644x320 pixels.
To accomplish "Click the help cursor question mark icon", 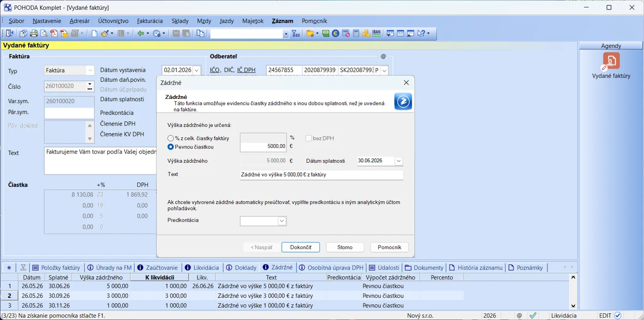I will pos(421,34).
